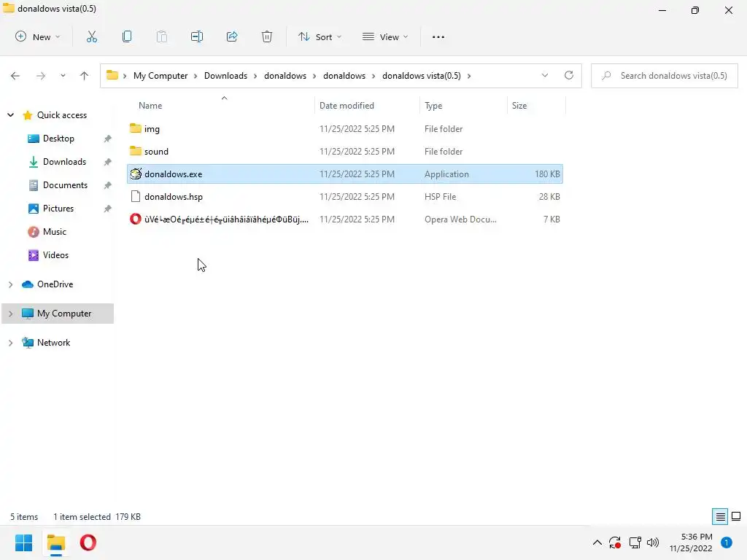
Task: Open network status tray icon
Action: pyautogui.click(x=635, y=542)
